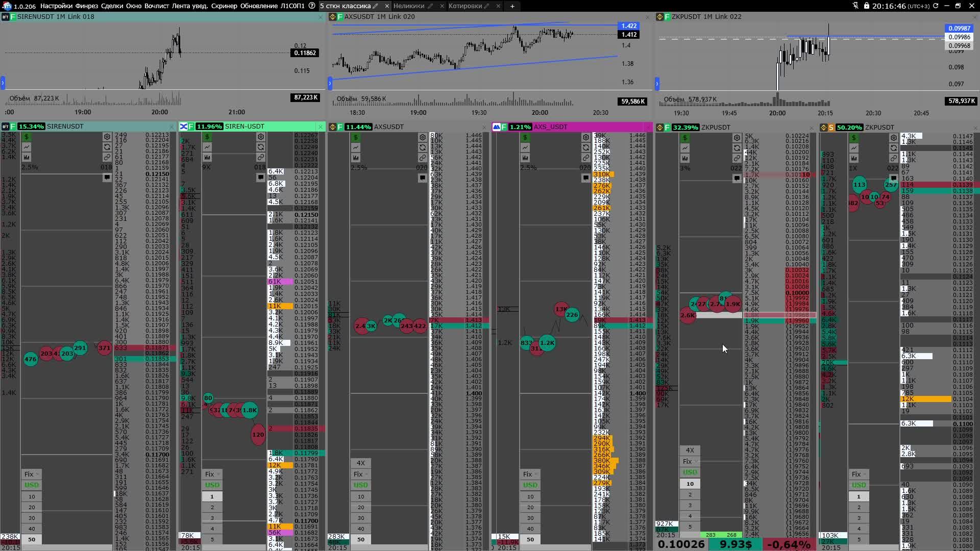Select volume preset 50 in AXSUSDT panel
Image resolution: width=980 pixels, height=551 pixels.
360,539
